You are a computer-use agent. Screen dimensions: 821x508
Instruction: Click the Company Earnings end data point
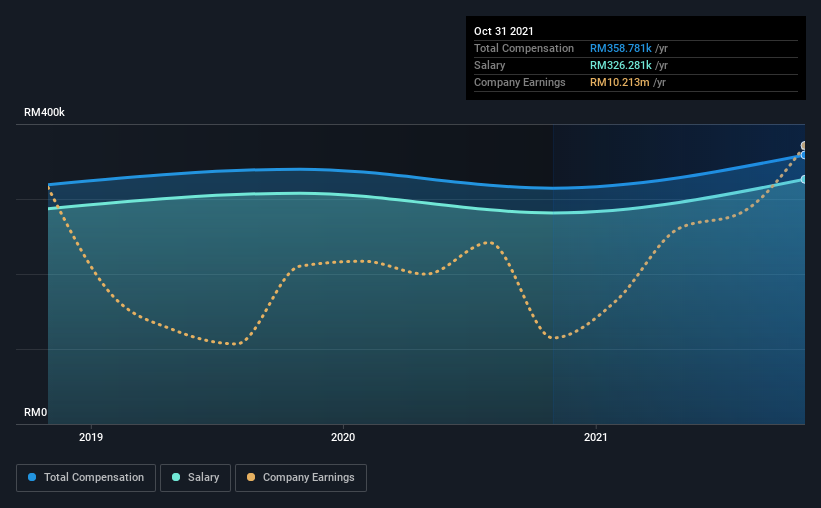tap(803, 146)
